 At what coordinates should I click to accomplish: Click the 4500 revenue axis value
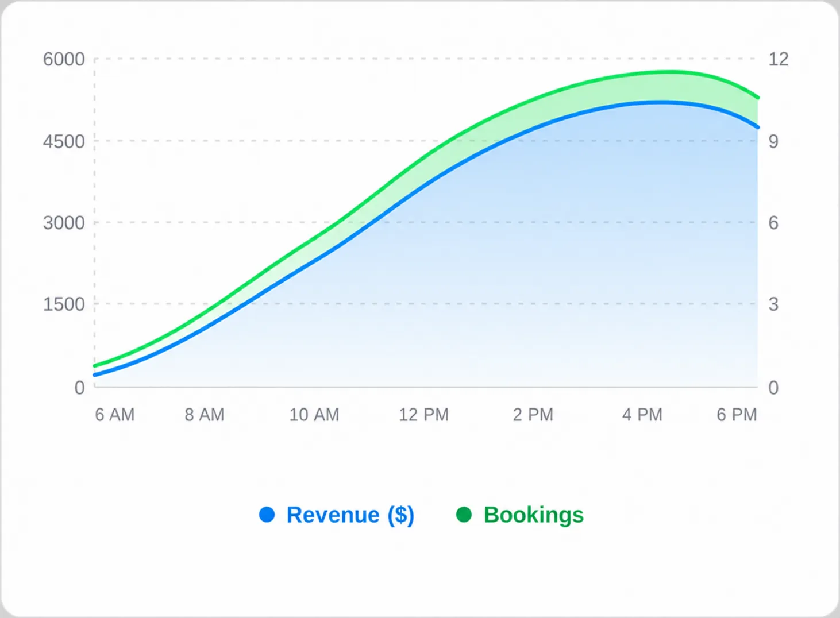coord(64,141)
